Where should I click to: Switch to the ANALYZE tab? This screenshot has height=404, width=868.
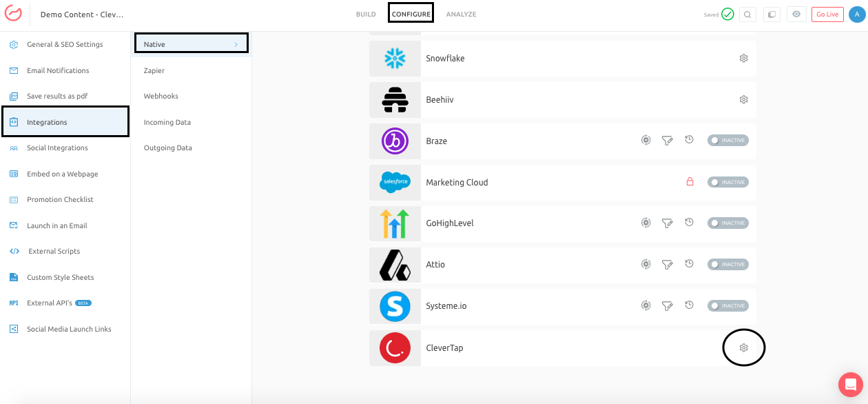pyautogui.click(x=461, y=14)
